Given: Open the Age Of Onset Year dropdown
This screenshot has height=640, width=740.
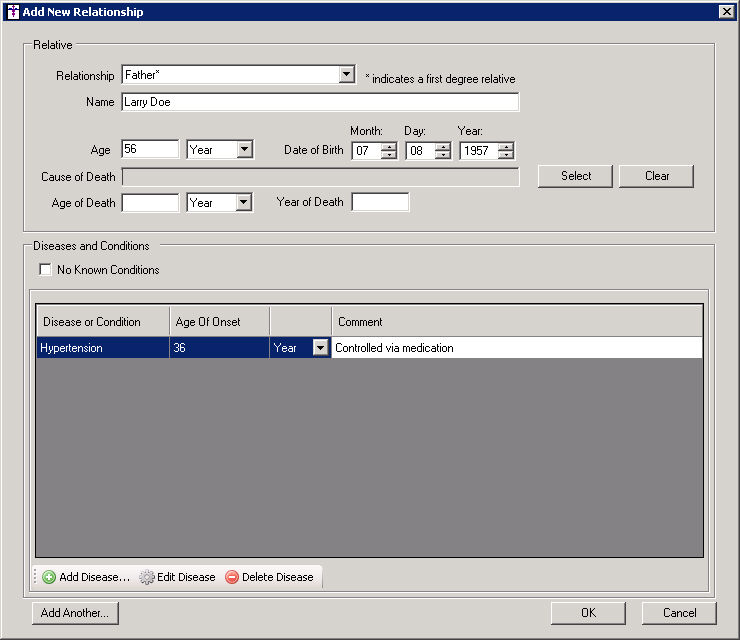Looking at the screenshot, I should (320, 348).
